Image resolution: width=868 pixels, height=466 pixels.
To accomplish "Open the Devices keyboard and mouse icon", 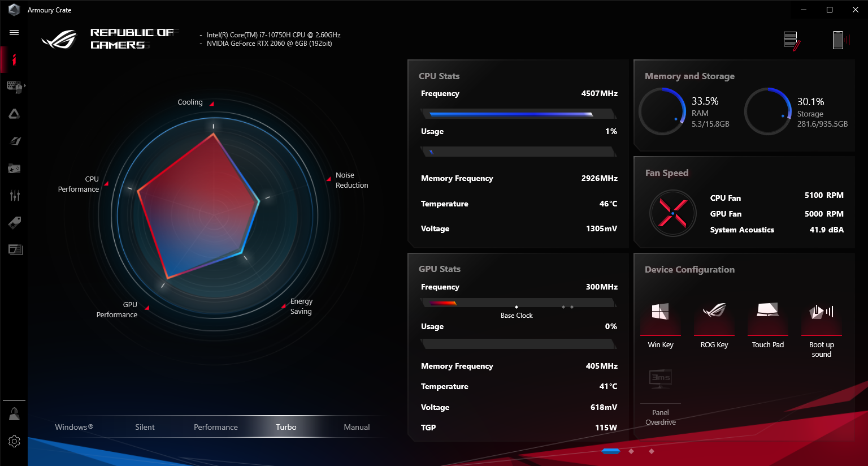I will point(14,86).
